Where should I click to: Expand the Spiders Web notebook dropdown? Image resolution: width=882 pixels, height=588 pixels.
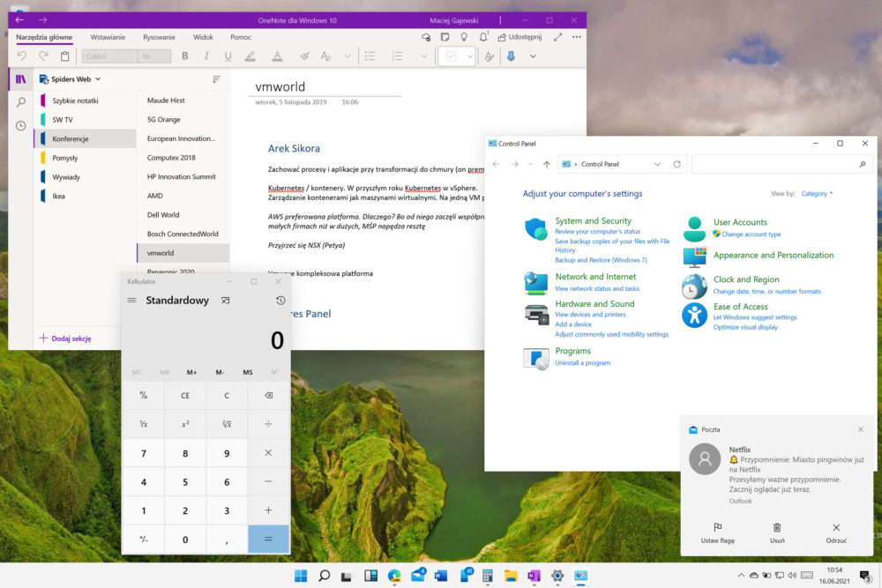pos(98,79)
